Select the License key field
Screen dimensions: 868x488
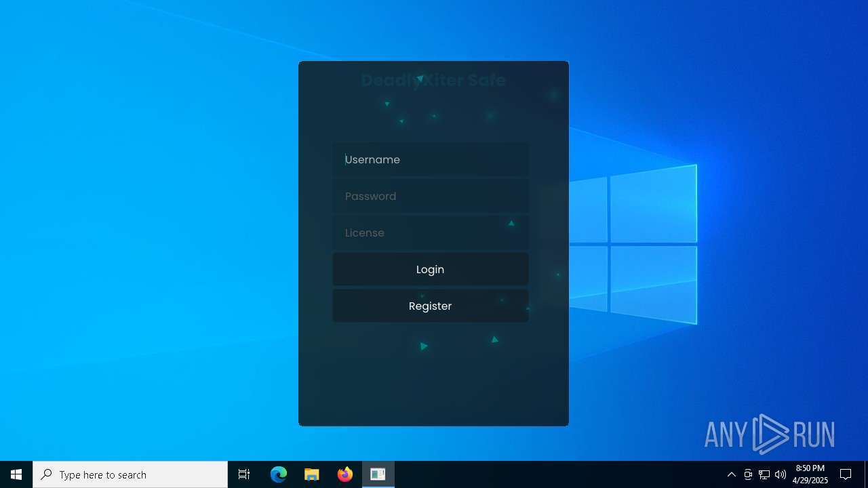[x=430, y=232]
